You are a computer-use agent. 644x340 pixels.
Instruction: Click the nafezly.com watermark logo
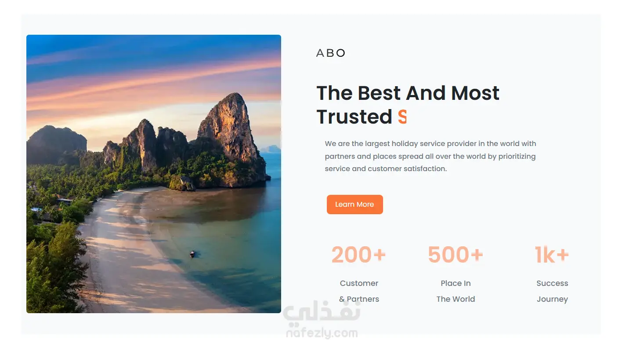pyautogui.click(x=322, y=321)
